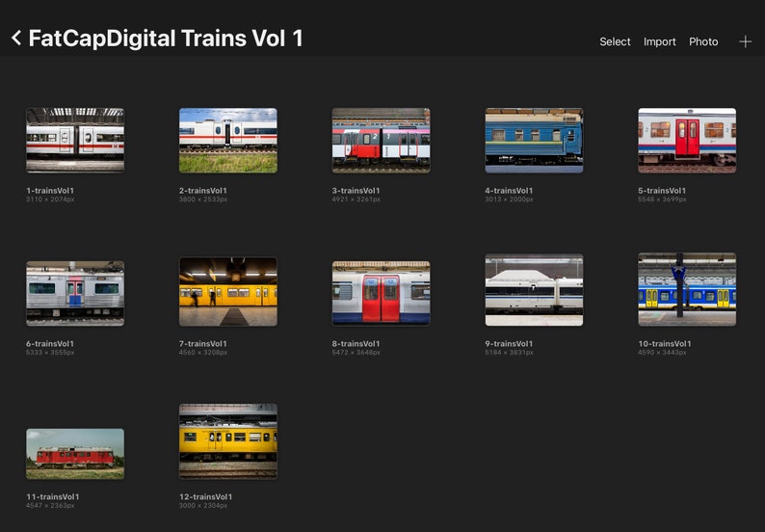Open the 8-trainsVol1 red doors thumbnail

381,293
